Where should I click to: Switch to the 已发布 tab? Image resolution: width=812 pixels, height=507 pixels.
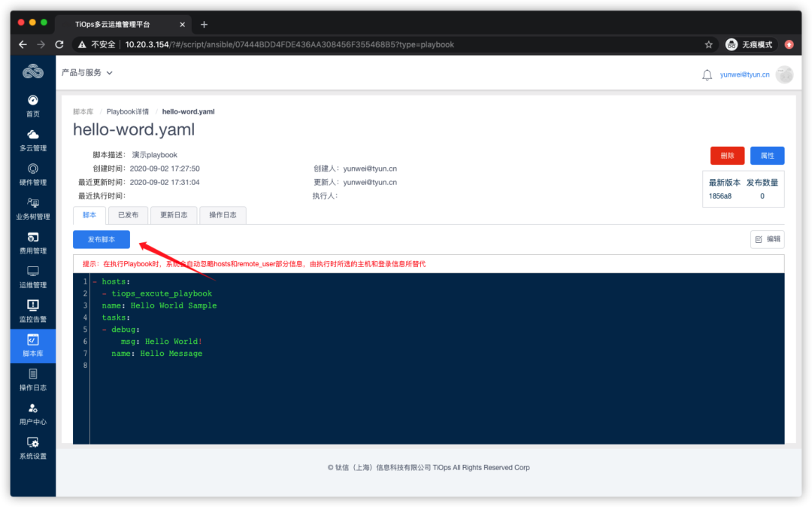[128, 214]
